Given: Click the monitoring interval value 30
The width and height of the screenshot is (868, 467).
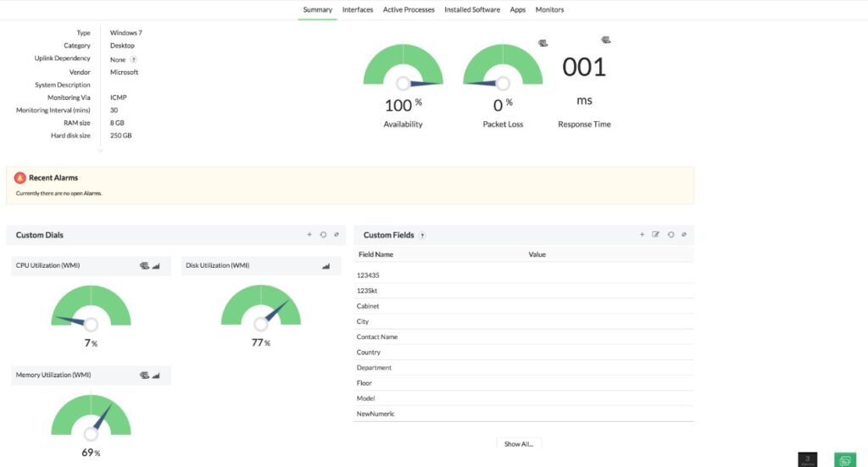Looking at the screenshot, I should 114,110.
